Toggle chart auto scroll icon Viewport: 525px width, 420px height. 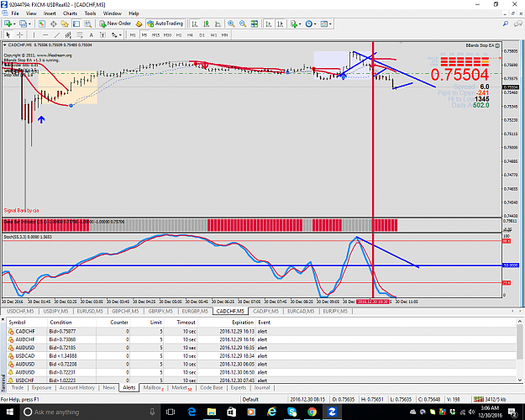pyautogui.click(x=269, y=24)
